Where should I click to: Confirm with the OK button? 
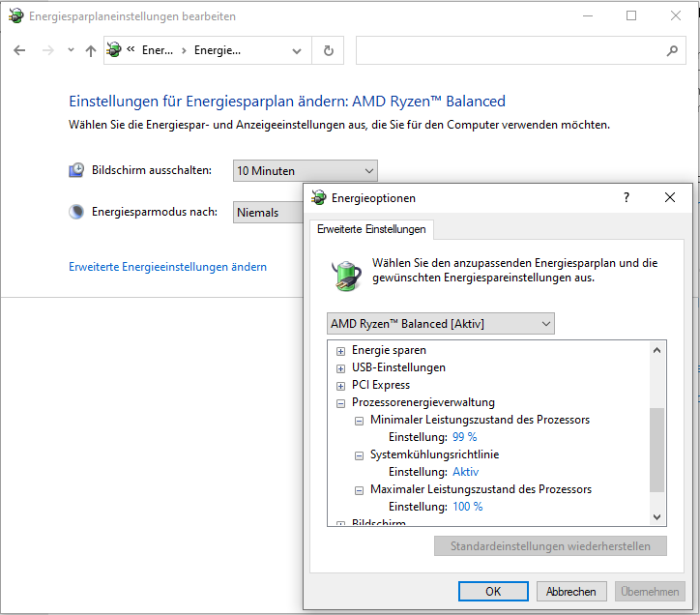tap(493, 592)
